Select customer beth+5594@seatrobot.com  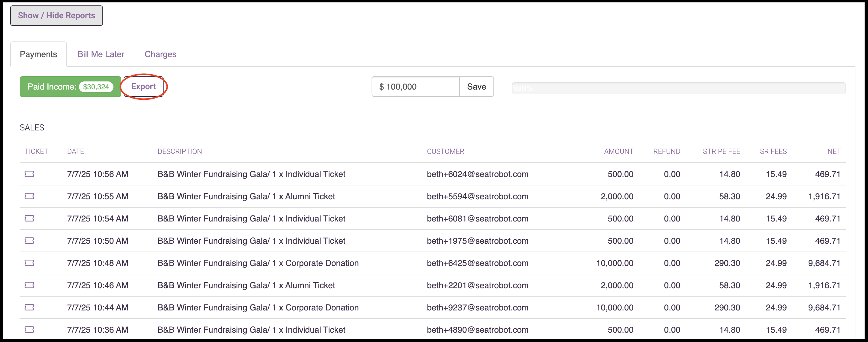pos(478,196)
